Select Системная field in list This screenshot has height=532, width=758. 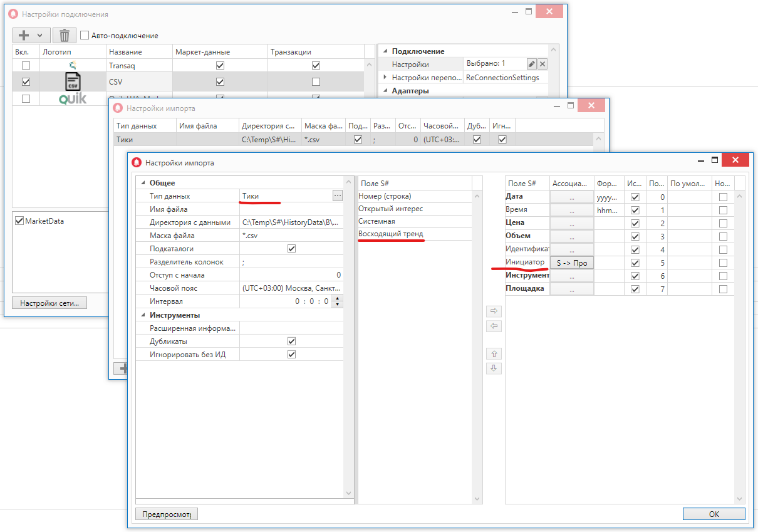click(x=414, y=221)
